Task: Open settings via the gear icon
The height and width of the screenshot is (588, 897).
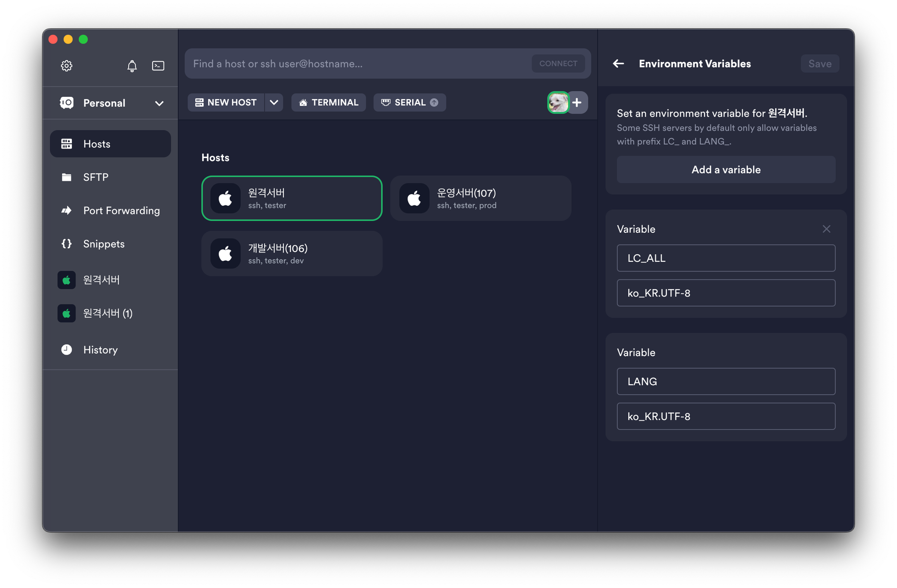Action: 66,65
